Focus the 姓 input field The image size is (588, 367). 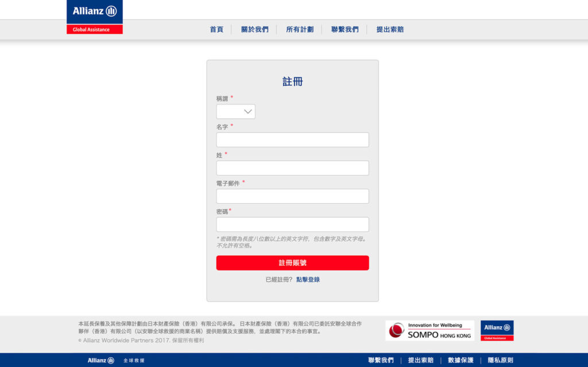pos(292,168)
